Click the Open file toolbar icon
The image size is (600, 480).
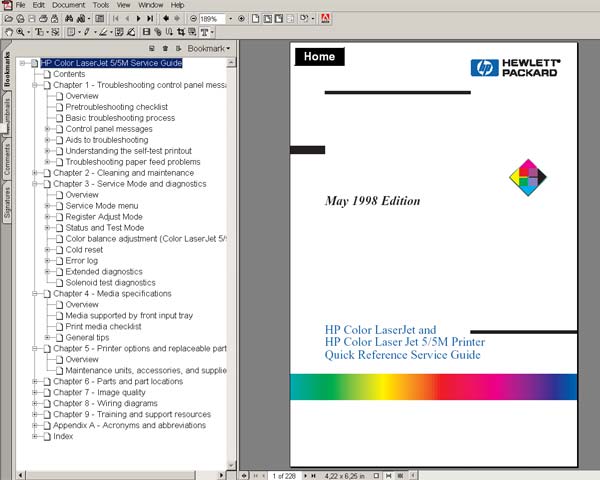point(8,19)
